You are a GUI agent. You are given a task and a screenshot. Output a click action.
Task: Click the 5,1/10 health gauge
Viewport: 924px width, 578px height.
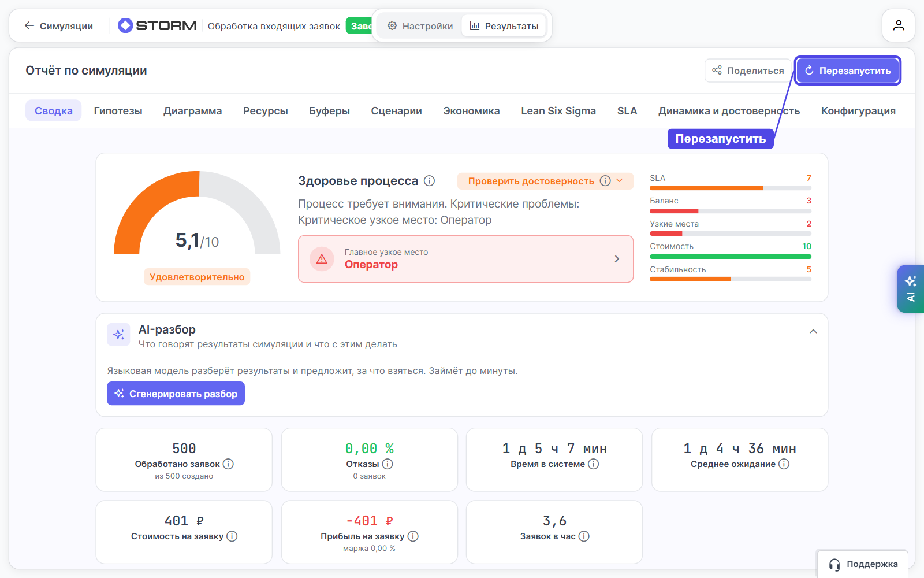(x=197, y=214)
